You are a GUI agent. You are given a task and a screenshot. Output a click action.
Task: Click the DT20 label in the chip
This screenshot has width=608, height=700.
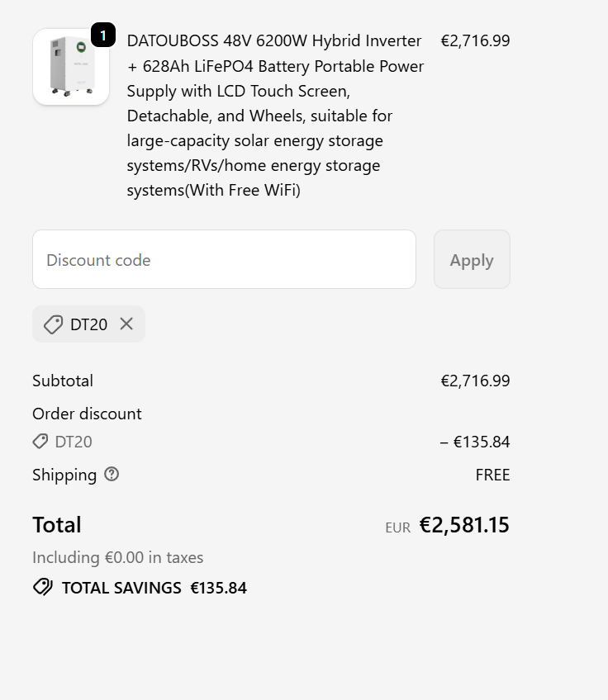click(88, 324)
